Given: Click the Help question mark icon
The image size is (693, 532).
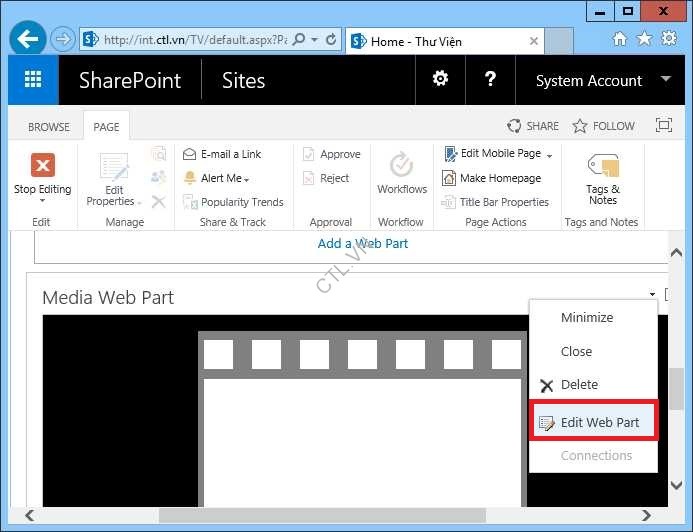Looking at the screenshot, I should click(491, 80).
